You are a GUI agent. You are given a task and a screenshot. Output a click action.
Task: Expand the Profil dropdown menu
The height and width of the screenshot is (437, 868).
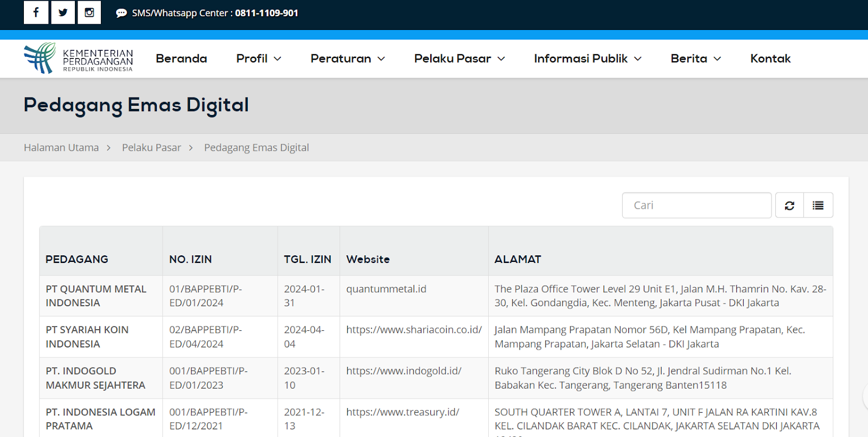(x=259, y=59)
